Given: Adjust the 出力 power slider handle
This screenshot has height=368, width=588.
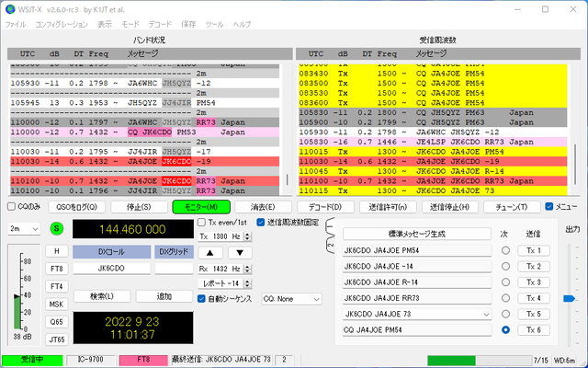Looking at the screenshot, I should [x=569, y=298].
